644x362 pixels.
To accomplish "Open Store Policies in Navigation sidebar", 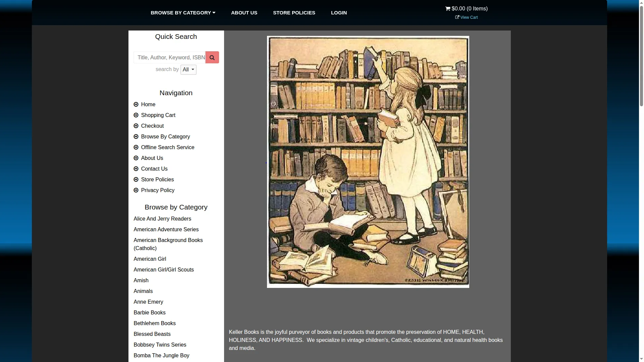I will pyautogui.click(x=157, y=180).
